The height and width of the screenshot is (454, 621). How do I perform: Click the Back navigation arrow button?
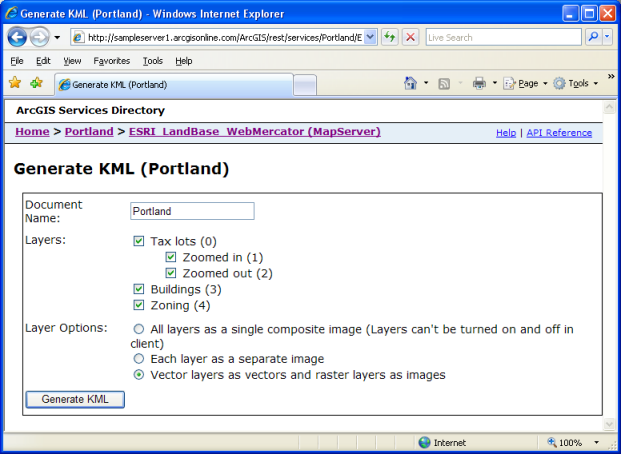pos(17,38)
